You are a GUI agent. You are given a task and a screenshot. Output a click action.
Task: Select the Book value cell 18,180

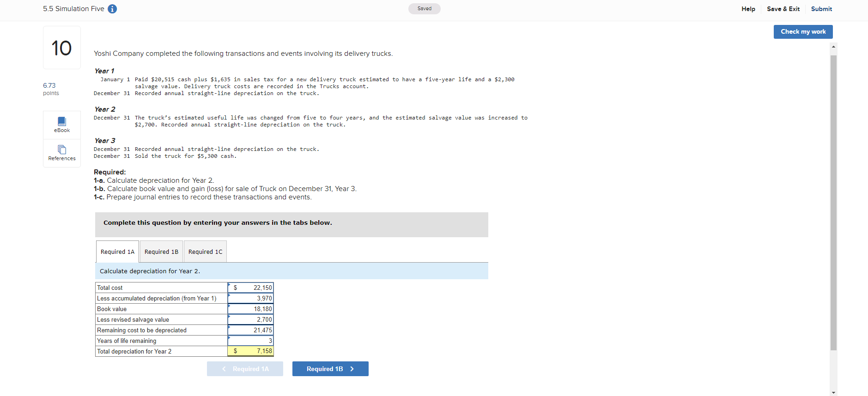pyautogui.click(x=250, y=309)
